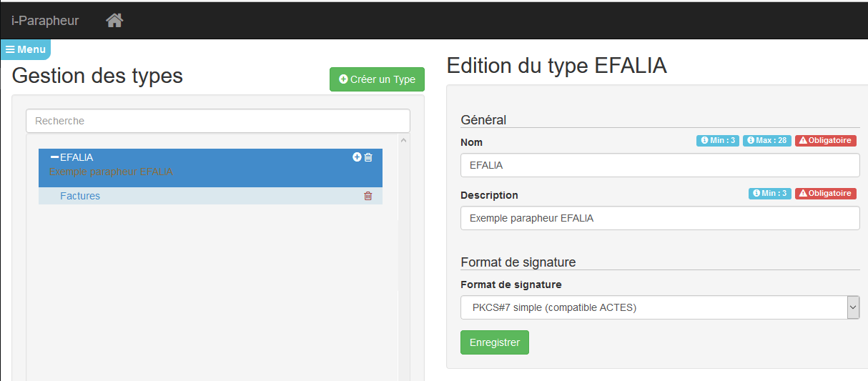This screenshot has width=868, height=381.
Task: Delete Factures using its red trash icon
Action: [x=368, y=196]
